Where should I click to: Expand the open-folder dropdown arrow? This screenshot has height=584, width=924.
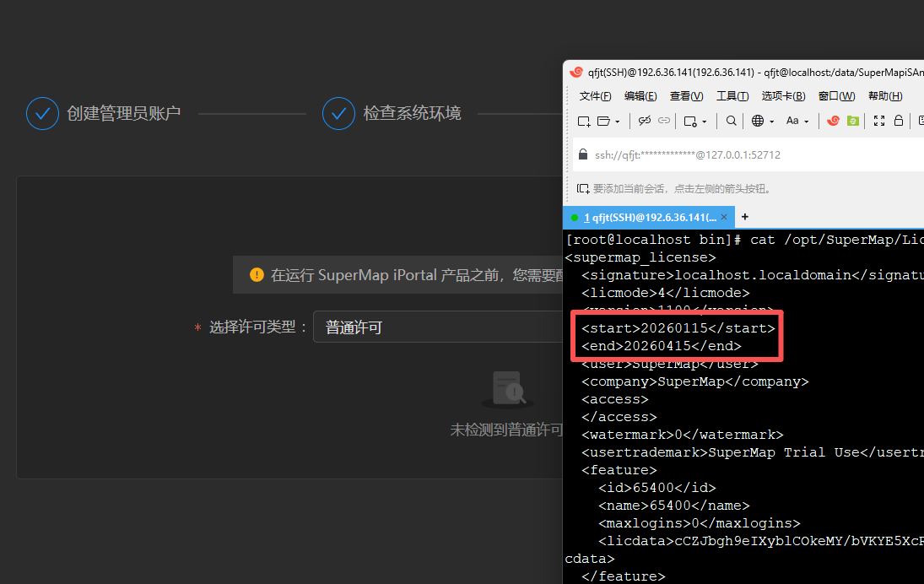(618, 122)
